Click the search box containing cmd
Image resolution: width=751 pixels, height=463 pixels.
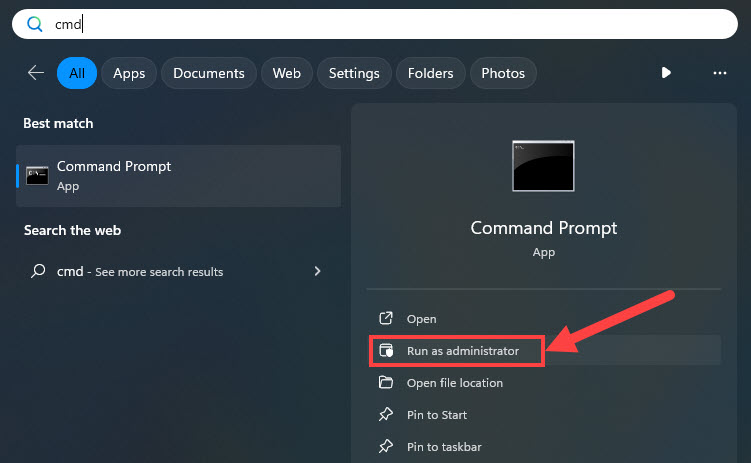375,24
